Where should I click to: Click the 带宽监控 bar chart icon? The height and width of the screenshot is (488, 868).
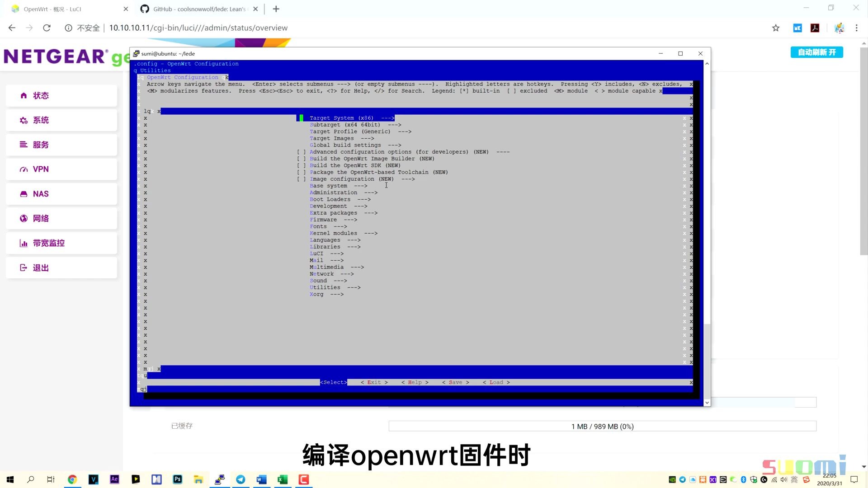pyautogui.click(x=24, y=243)
